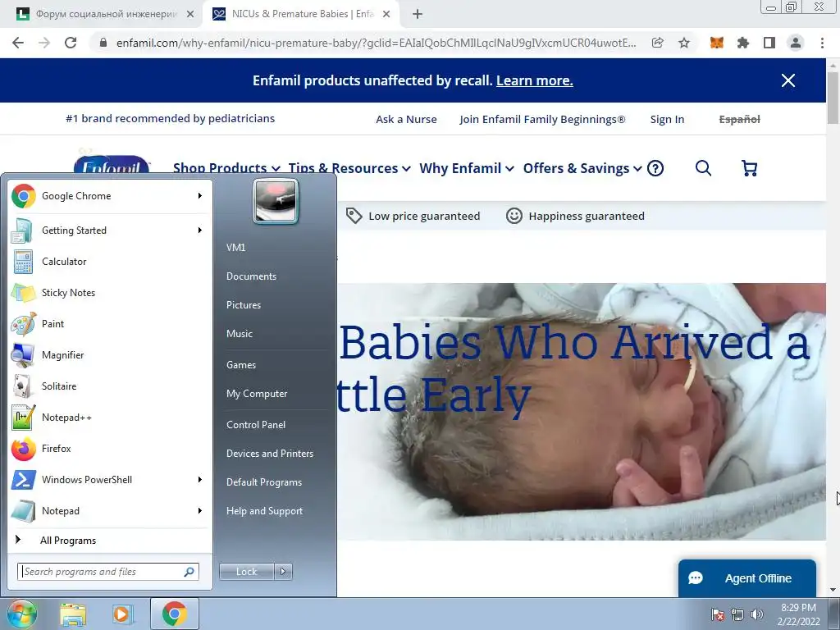Open Agent Offline chat widget

click(x=747, y=578)
